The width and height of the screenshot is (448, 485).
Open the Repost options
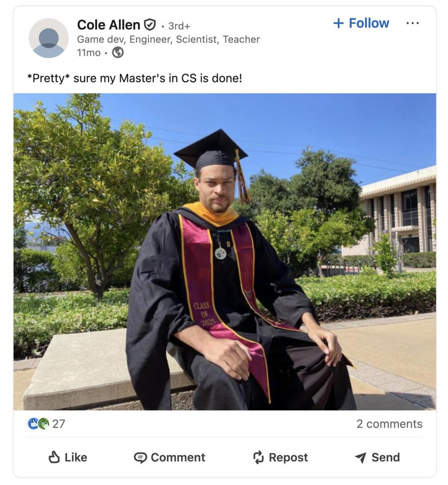pos(280,458)
